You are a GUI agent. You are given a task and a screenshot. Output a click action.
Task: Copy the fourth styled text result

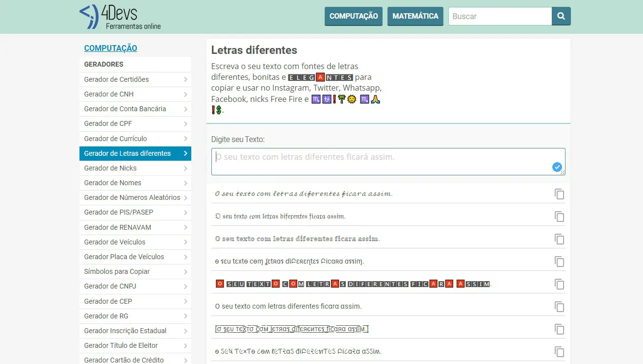click(x=559, y=262)
